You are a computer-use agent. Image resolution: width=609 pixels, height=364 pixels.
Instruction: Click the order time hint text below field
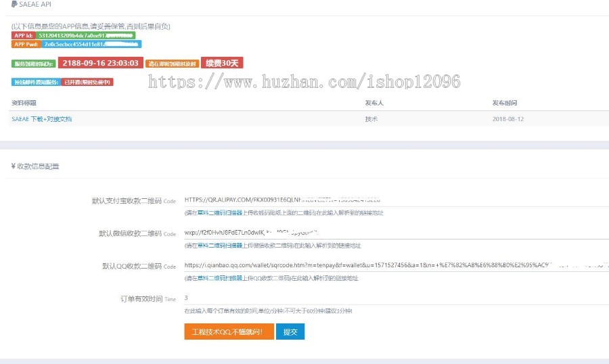[269, 311]
